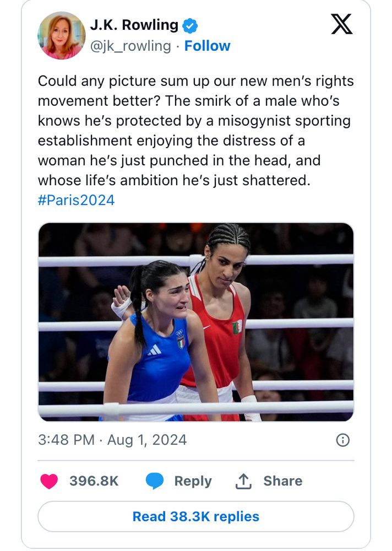The image size is (392, 551).
Task: Click the 396.8K likes count
Action: [94, 481]
